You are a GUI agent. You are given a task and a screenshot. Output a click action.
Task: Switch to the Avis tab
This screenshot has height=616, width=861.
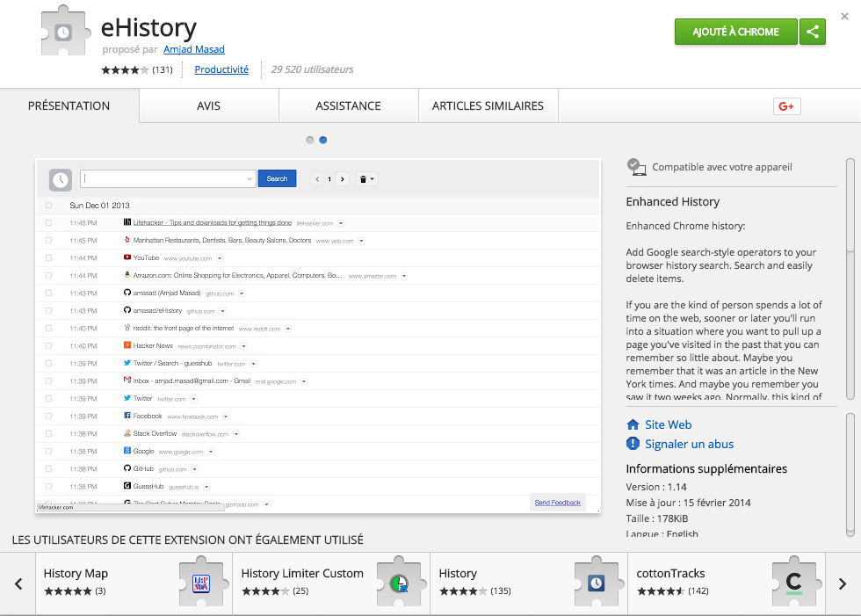(209, 106)
